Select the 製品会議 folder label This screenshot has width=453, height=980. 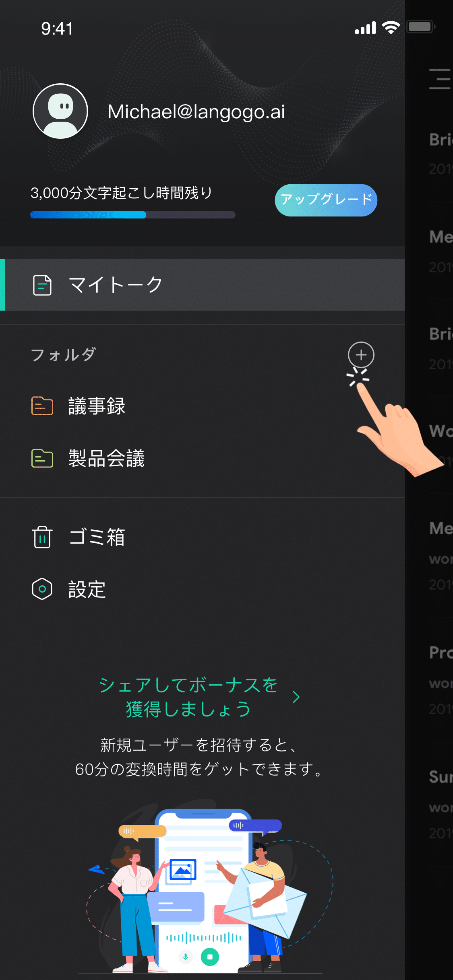pyautogui.click(x=106, y=458)
